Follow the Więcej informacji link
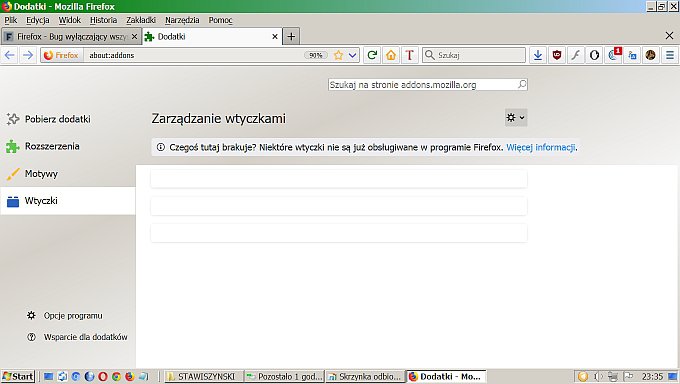 point(541,147)
